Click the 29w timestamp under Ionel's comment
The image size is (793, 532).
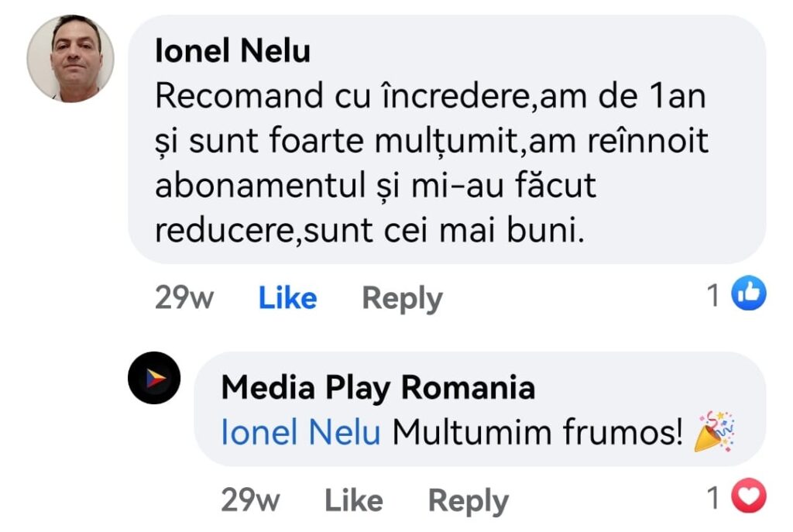[184, 298]
